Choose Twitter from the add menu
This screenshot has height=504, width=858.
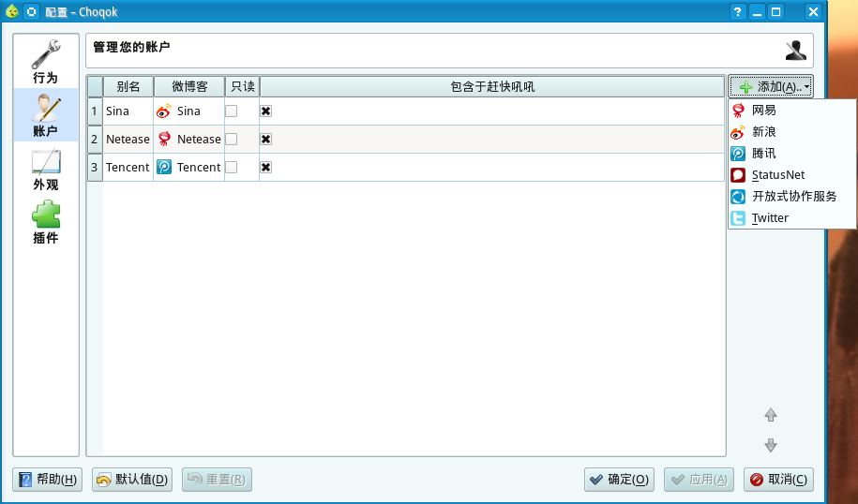[x=791, y=218]
